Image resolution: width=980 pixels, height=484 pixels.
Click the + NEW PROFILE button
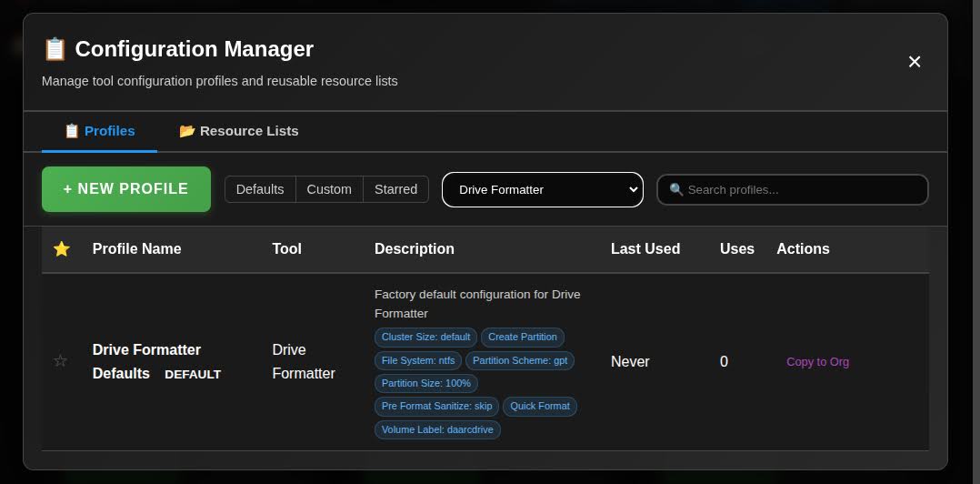click(x=126, y=189)
